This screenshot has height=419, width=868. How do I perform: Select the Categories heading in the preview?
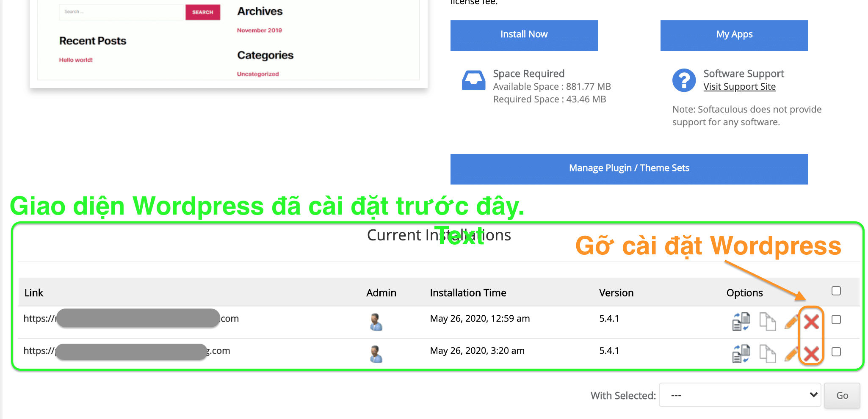pyautogui.click(x=265, y=55)
